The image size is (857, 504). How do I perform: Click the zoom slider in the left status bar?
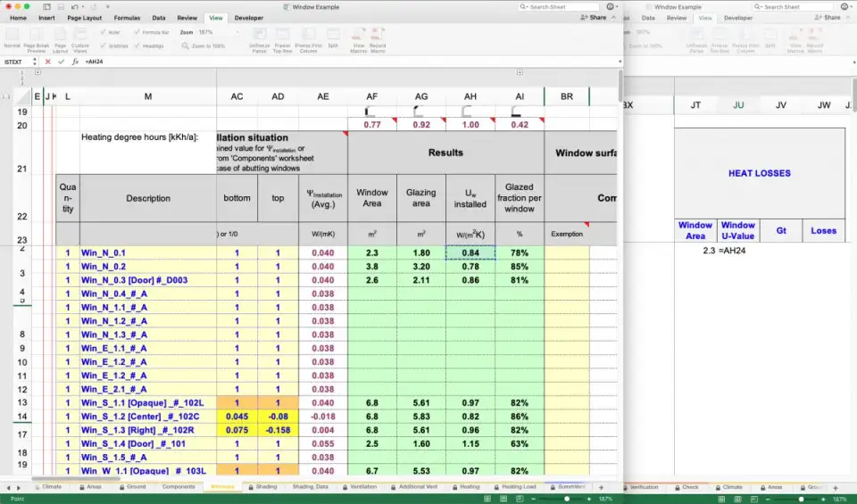pyautogui.click(x=567, y=499)
